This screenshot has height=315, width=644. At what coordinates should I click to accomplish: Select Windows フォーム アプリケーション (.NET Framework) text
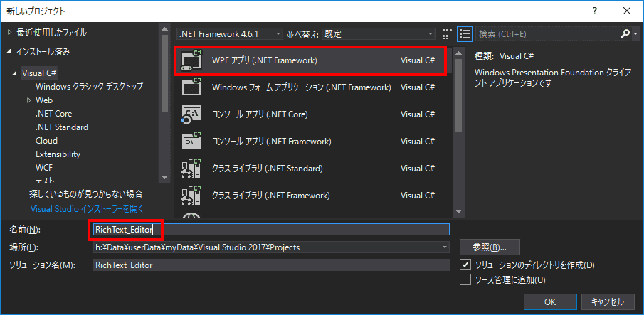[x=301, y=87]
